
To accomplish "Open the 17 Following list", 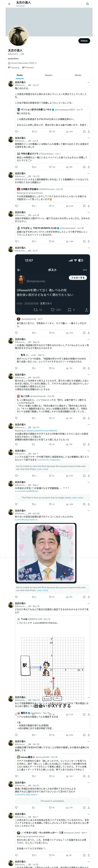I will pos(14,67).
